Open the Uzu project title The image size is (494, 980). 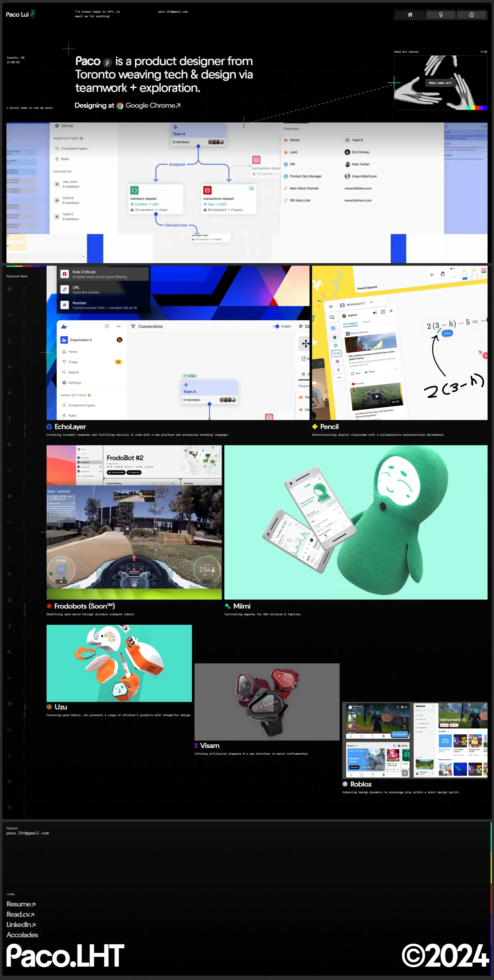coord(60,707)
